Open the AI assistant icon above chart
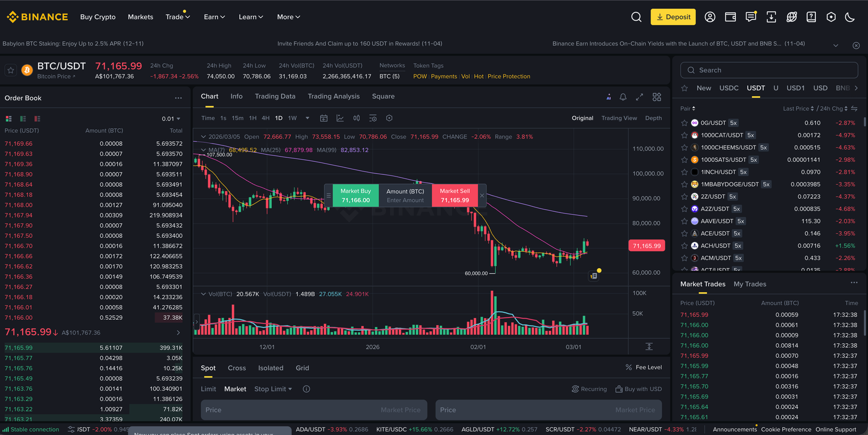The image size is (868, 435). point(608,97)
